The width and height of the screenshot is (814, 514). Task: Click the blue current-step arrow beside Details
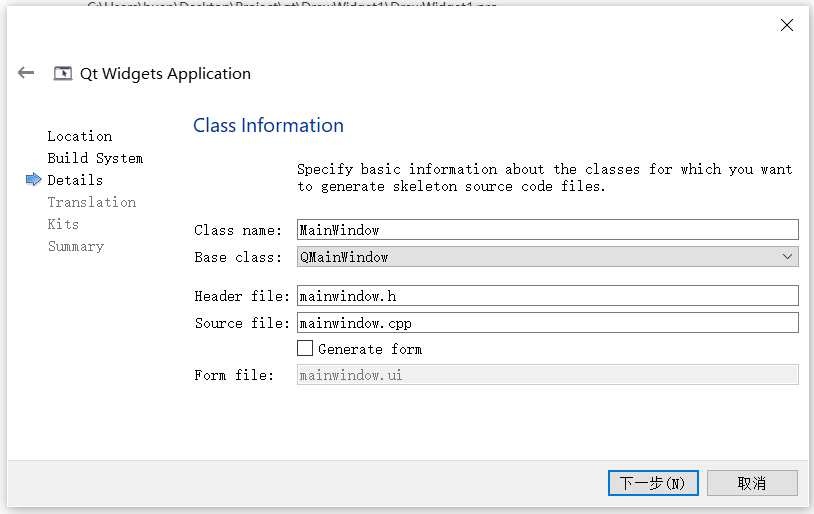pyautogui.click(x=34, y=180)
